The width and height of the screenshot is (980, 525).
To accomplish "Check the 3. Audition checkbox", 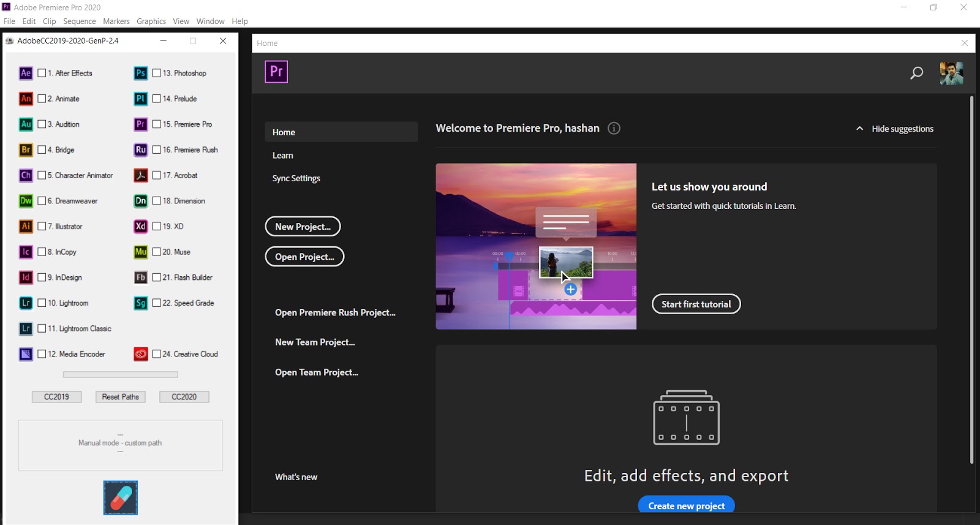I will [x=42, y=124].
